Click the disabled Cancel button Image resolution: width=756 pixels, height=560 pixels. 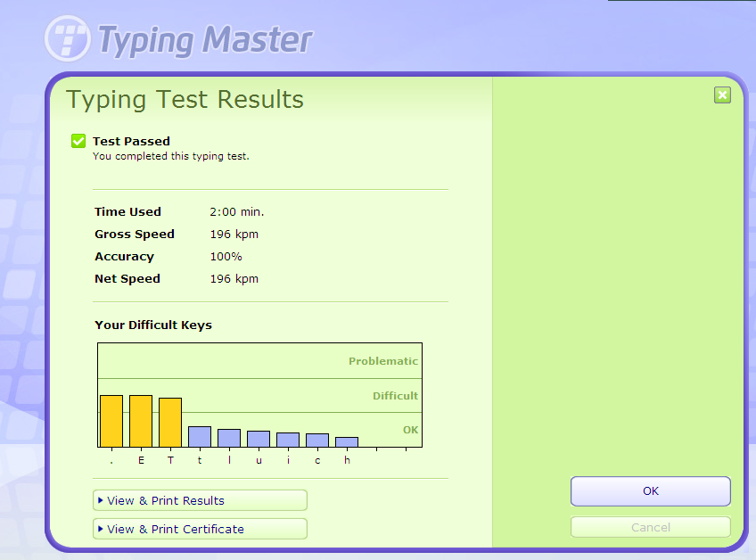pyautogui.click(x=650, y=526)
